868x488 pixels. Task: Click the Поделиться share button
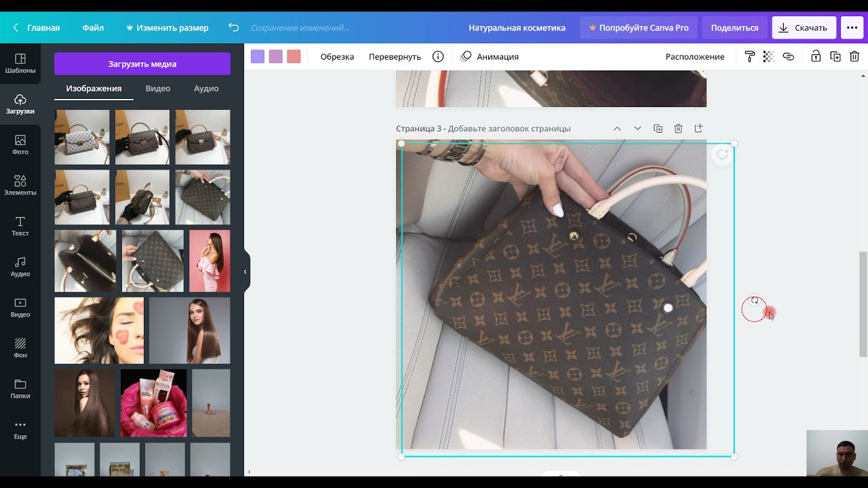[734, 28]
